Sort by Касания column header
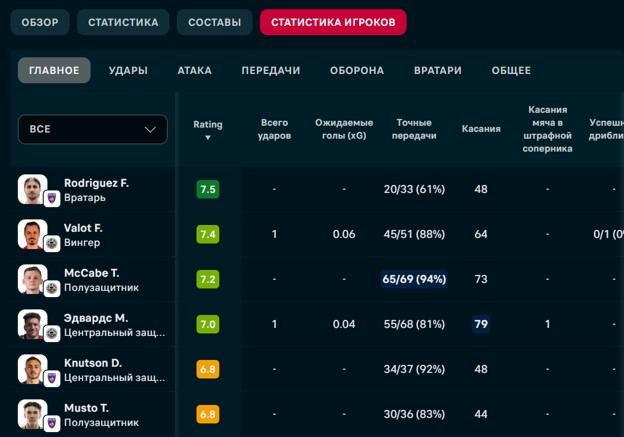Screen dimensions: 624x437 point(481,129)
